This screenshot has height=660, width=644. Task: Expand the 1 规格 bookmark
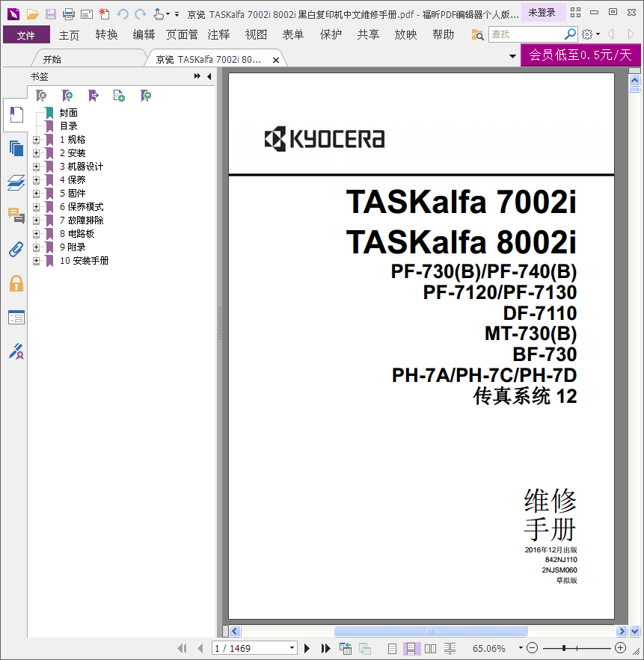tap(36, 140)
